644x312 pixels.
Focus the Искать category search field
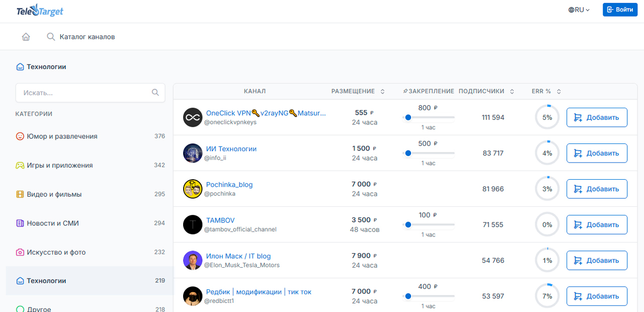pos(91,93)
